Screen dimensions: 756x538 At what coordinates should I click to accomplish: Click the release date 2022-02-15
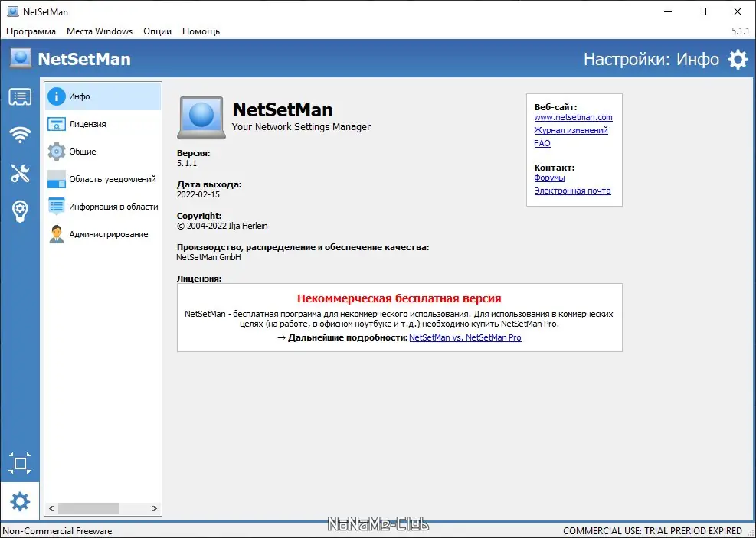(x=198, y=194)
